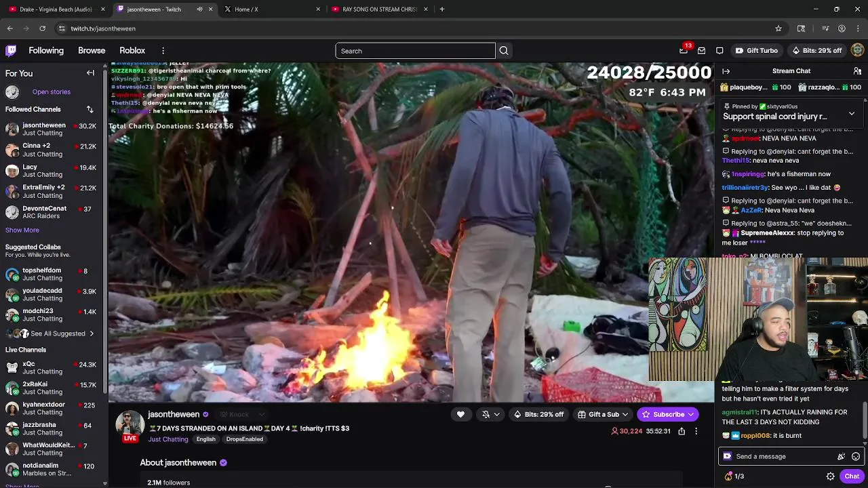
Task: Collapse the Stream Chat panel
Action: tap(726, 71)
